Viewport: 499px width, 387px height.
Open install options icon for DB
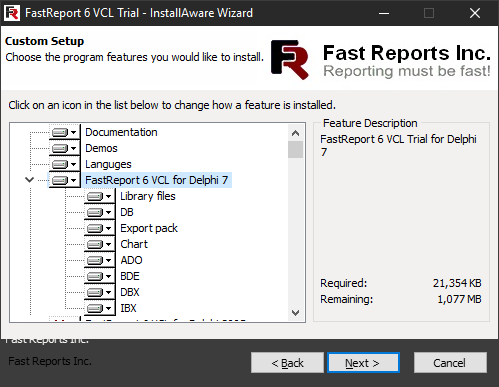click(x=100, y=212)
